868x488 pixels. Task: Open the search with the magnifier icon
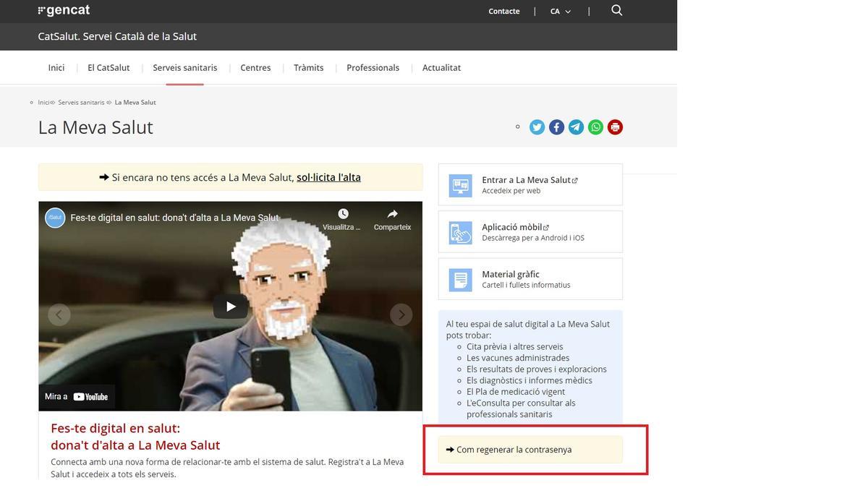pyautogui.click(x=616, y=10)
